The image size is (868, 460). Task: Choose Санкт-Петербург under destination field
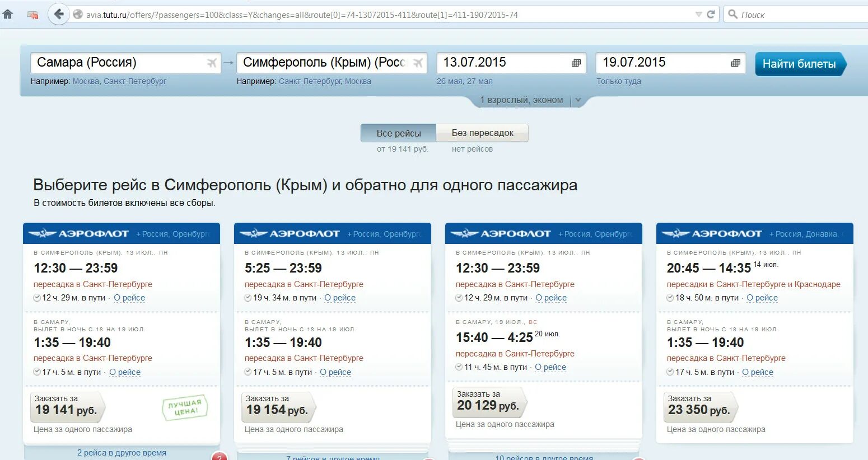coord(310,81)
